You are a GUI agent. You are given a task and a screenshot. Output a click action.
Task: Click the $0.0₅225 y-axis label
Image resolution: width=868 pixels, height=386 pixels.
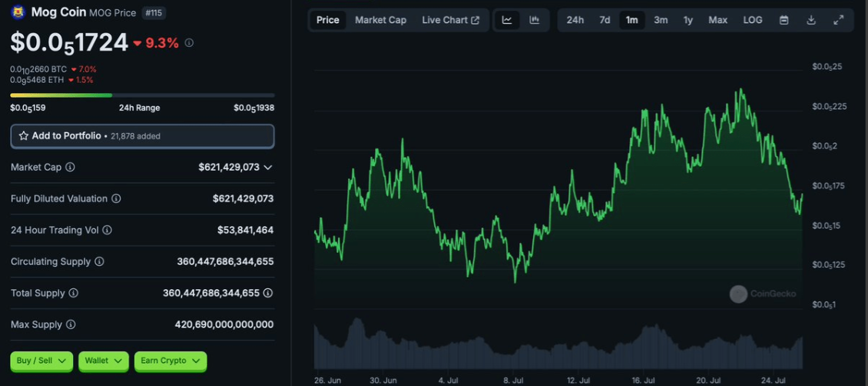(830, 107)
